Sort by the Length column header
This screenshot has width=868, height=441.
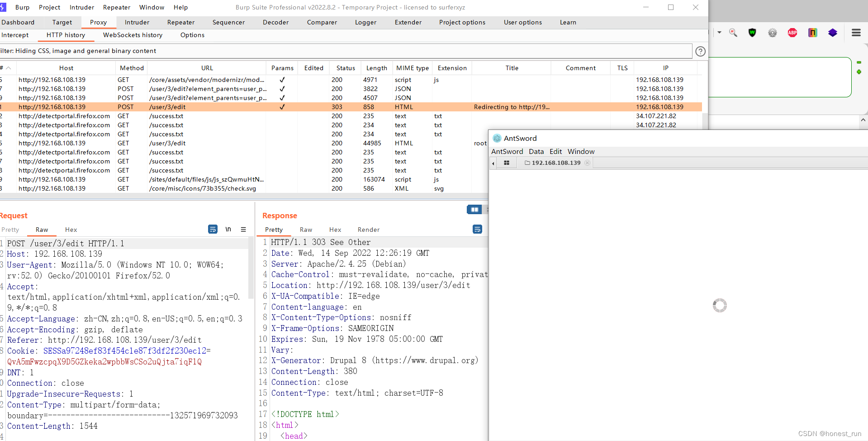376,68
